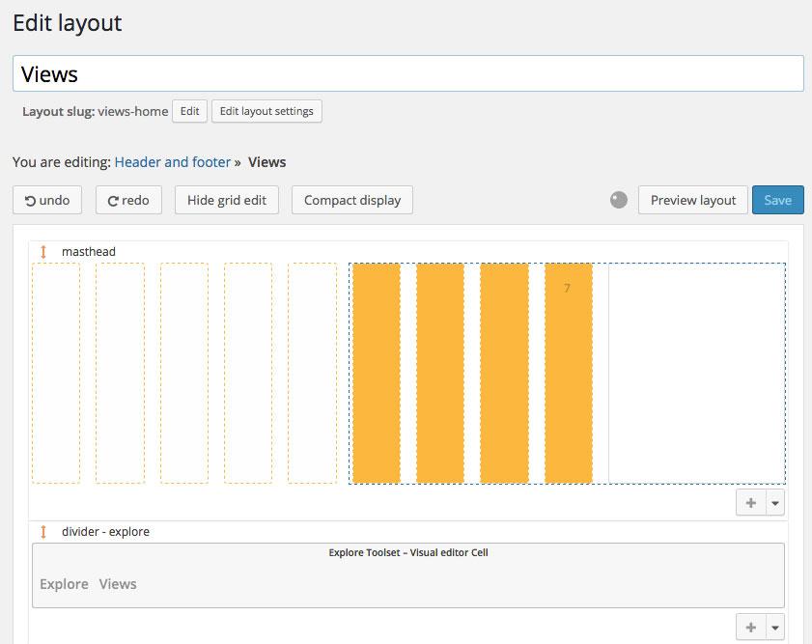Click the plus icon below the masthead row
Image resolution: width=812 pixels, height=644 pixels.
[x=751, y=502]
